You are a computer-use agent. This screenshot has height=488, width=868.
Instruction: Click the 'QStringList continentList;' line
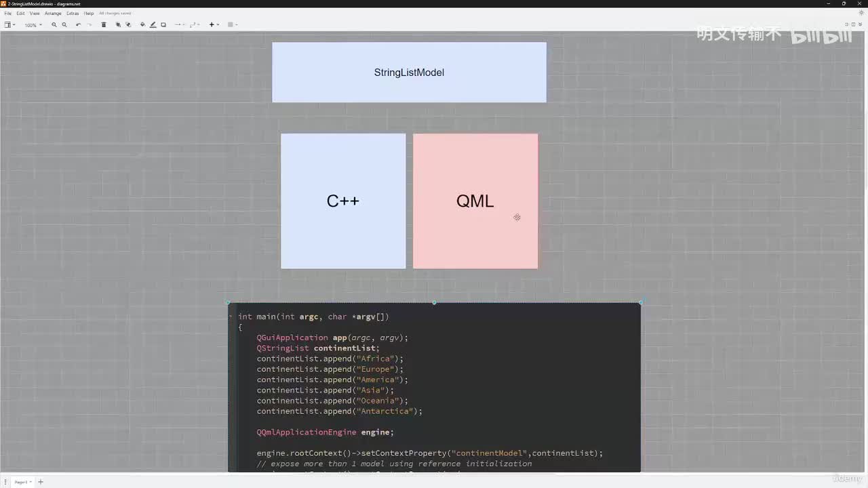coord(318,348)
